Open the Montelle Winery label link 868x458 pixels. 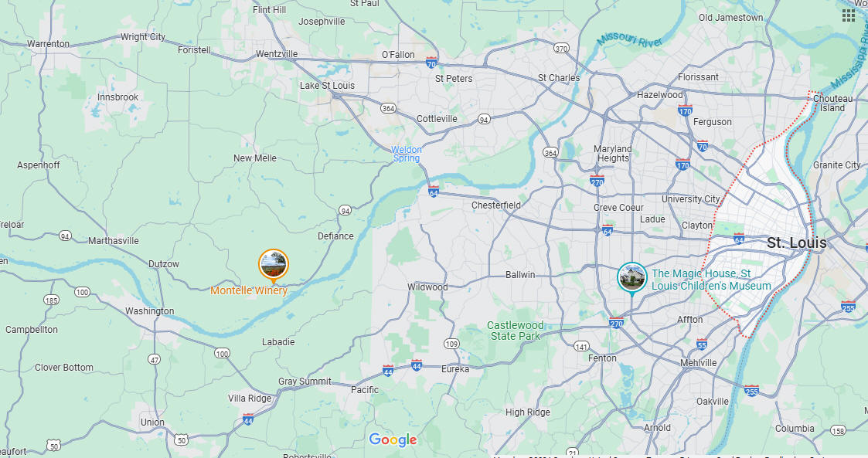tap(249, 290)
